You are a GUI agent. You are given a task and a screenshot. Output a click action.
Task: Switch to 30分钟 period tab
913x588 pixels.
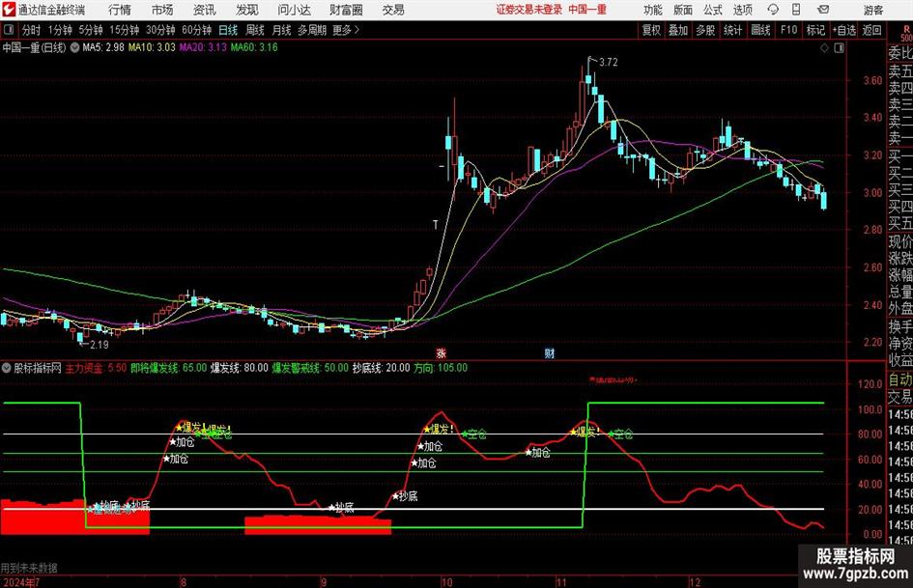[x=160, y=30]
